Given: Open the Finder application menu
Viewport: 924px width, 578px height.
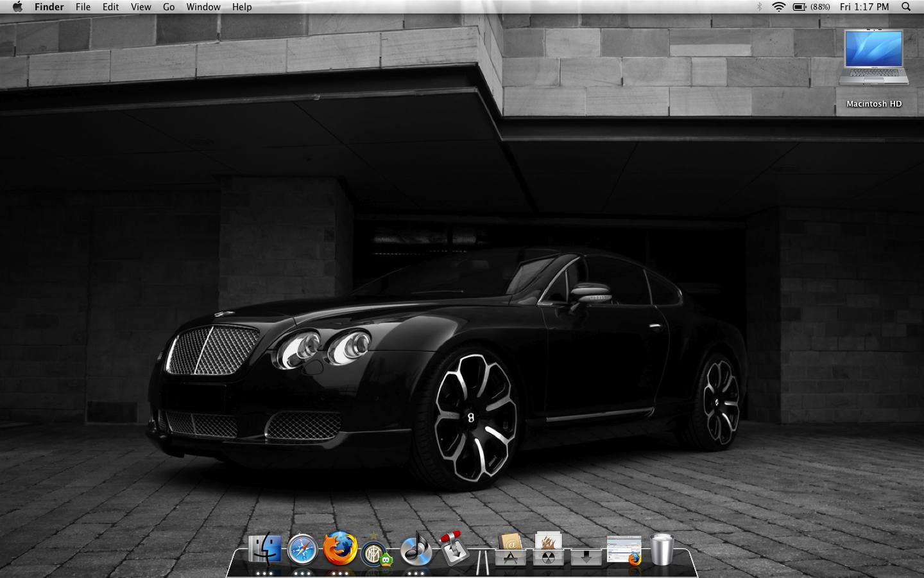Looking at the screenshot, I should click(49, 7).
